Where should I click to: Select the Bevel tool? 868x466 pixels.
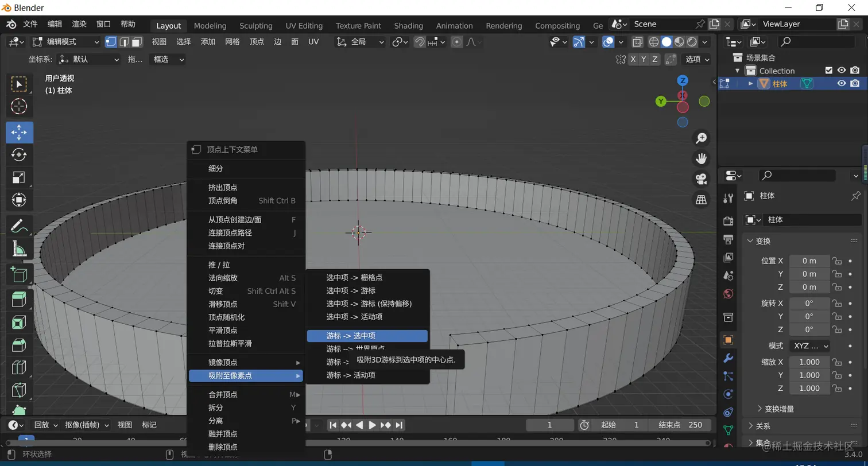(19, 345)
